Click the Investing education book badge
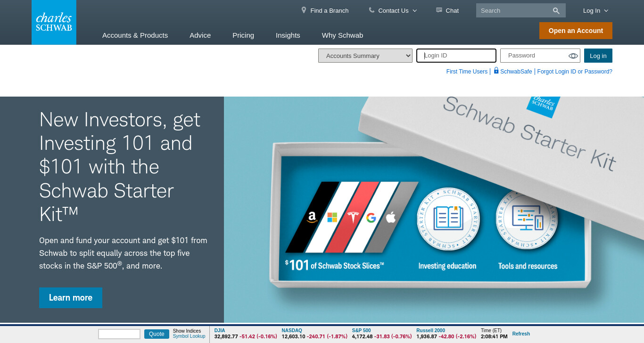This screenshot has height=343, width=644. point(448,219)
